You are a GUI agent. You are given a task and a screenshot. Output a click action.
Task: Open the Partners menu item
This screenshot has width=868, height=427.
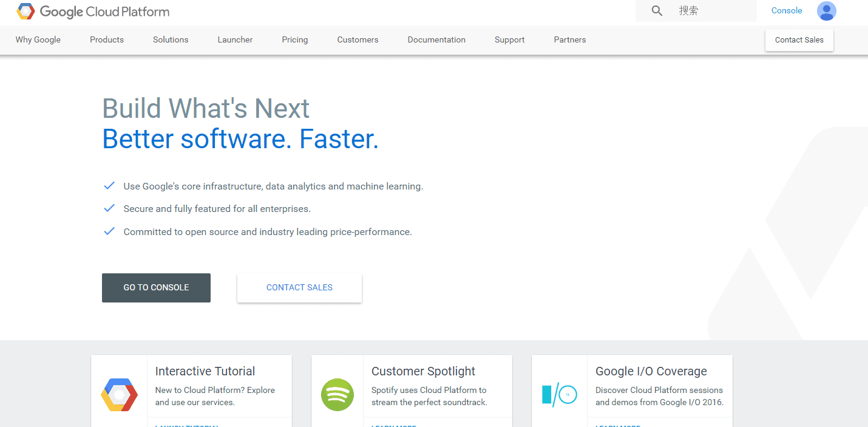pos(570,39)
